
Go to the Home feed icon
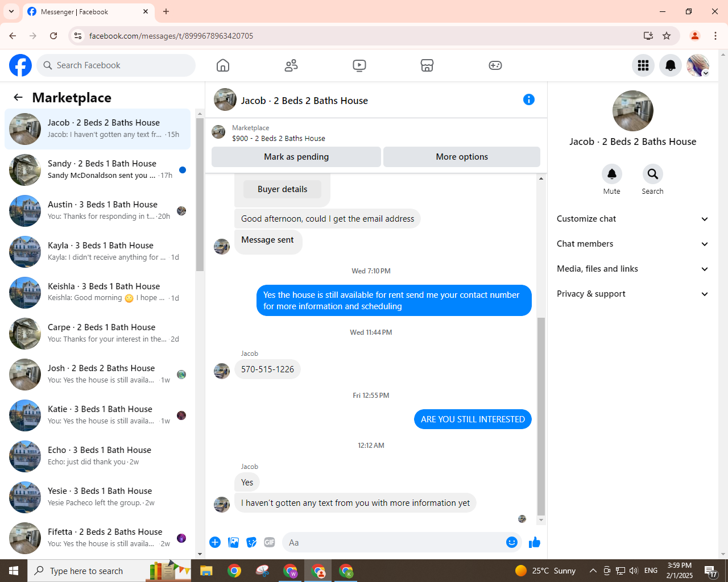pos(223,65)
